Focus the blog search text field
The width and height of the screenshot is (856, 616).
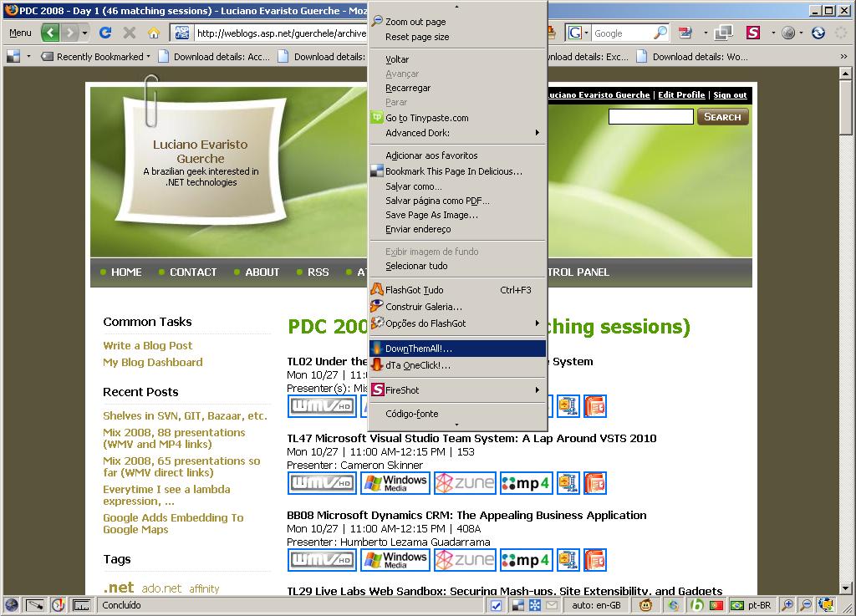(x=650, y=117)
